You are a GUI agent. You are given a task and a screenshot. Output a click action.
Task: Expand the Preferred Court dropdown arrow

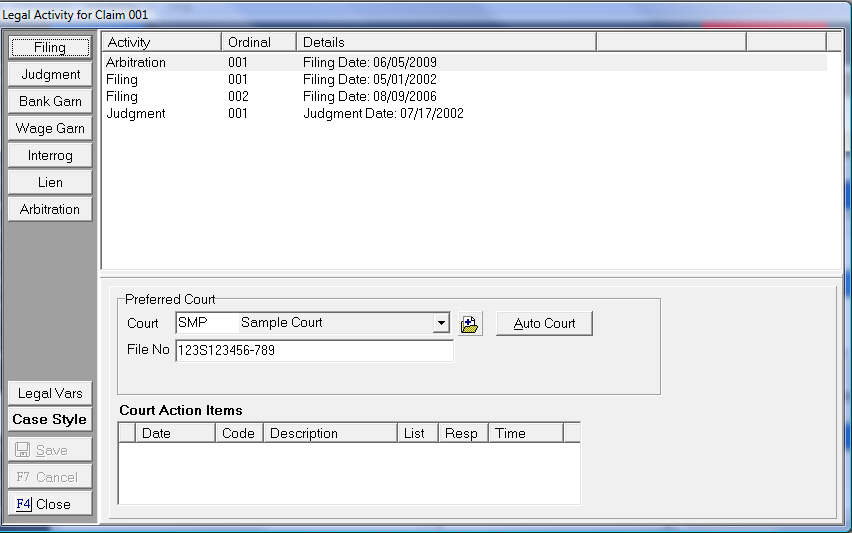pos(441,324)
